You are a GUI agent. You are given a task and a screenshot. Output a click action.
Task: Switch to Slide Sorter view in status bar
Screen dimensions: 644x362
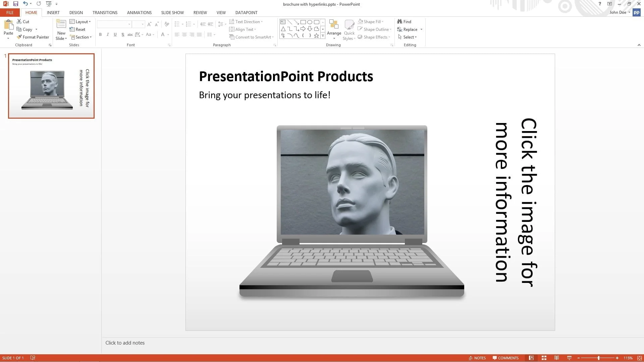[x=544, y=358]
